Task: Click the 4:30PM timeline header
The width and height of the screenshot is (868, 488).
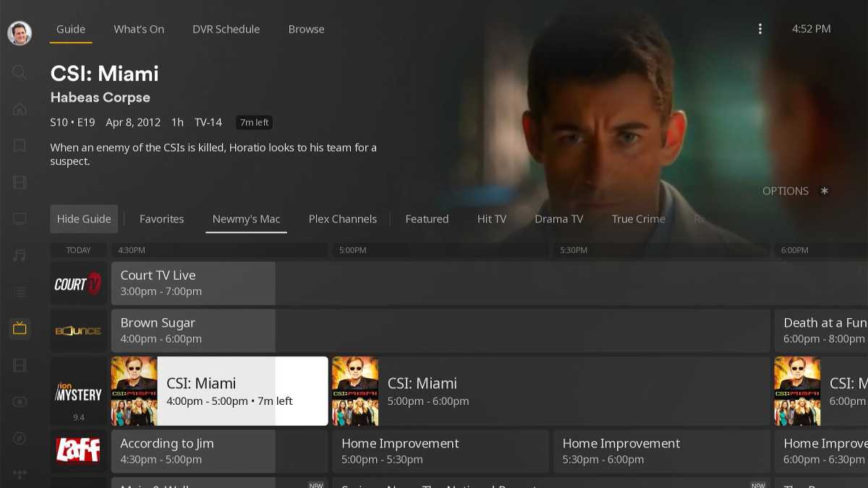Action: pos(132,250)
